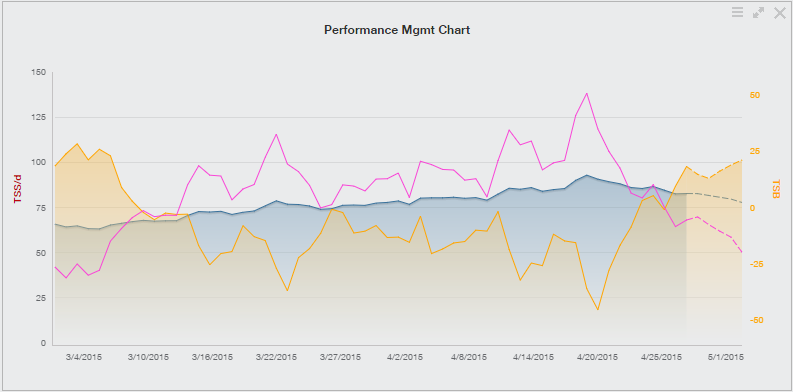Click the 4/14/2015 date label
This screenshot has width=793, height=392.
[533, 357]
